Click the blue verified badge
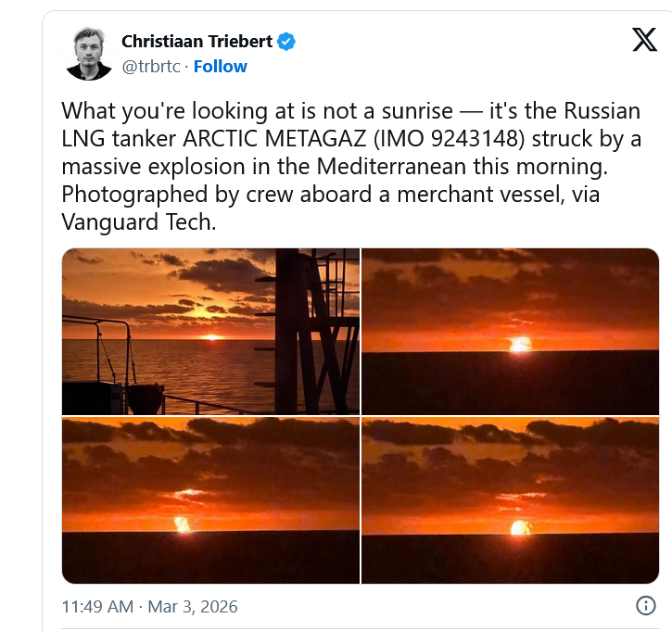The width and height of the screenshot is (672, 631). [288, 41]
